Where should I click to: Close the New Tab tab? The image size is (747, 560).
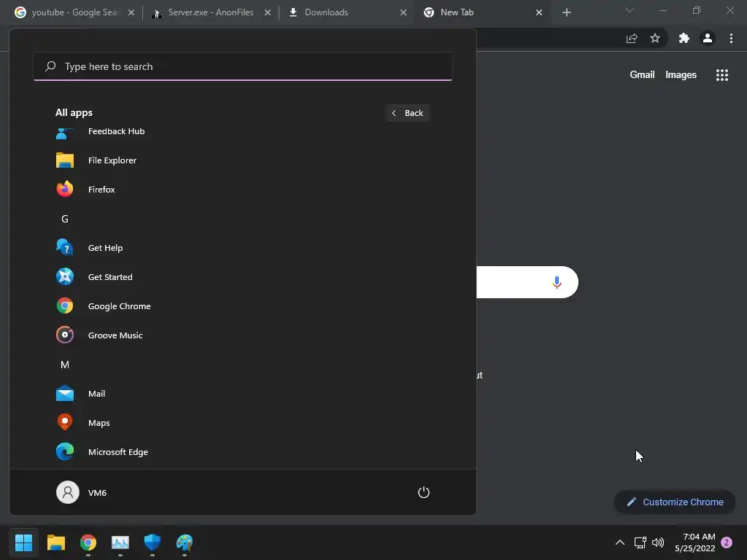pyautogui.click(x=539, y=12)
